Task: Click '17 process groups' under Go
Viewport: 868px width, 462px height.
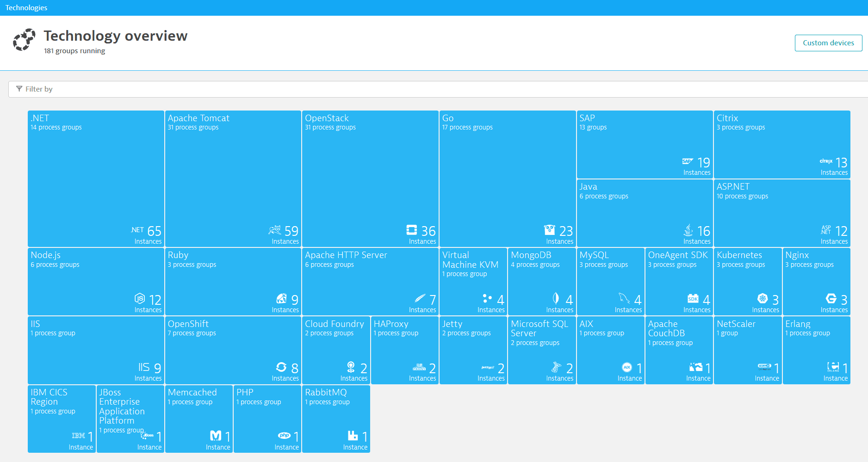Action: pos(467,127)
